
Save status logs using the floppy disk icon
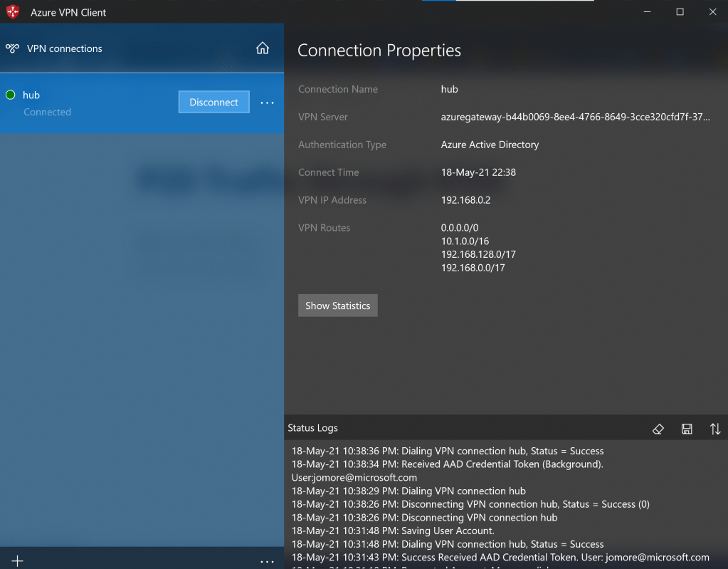(687, 429)
